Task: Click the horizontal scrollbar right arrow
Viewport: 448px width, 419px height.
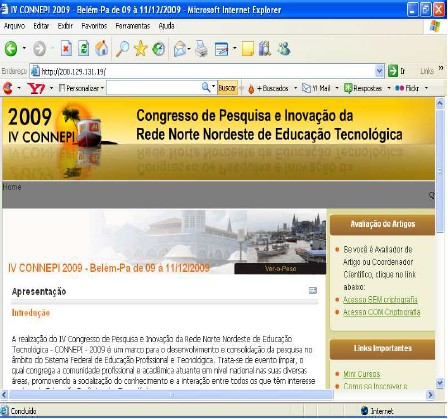Action: [430, 395]
